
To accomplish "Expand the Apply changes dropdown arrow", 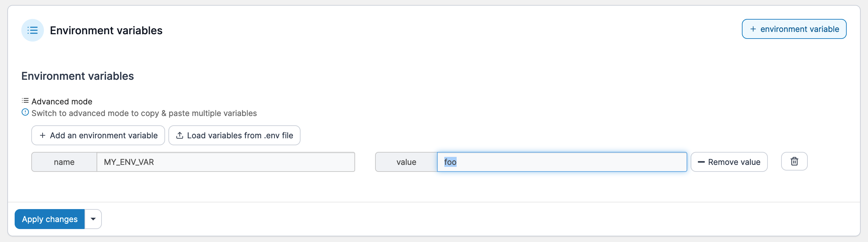I will point(93,219).
